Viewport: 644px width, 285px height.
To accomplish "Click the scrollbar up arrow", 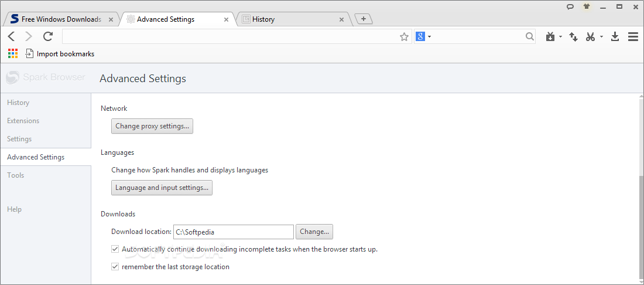I will [x=642, y=97].
